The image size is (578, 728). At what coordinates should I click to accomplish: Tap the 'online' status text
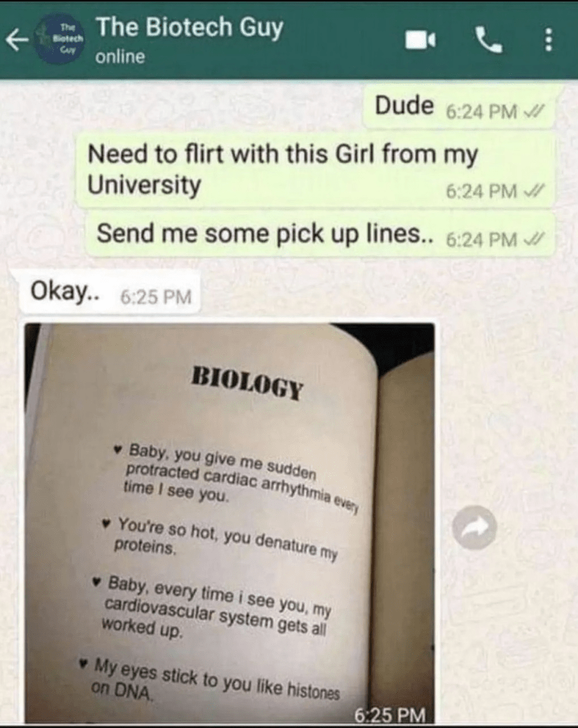(x=120, y=57)
